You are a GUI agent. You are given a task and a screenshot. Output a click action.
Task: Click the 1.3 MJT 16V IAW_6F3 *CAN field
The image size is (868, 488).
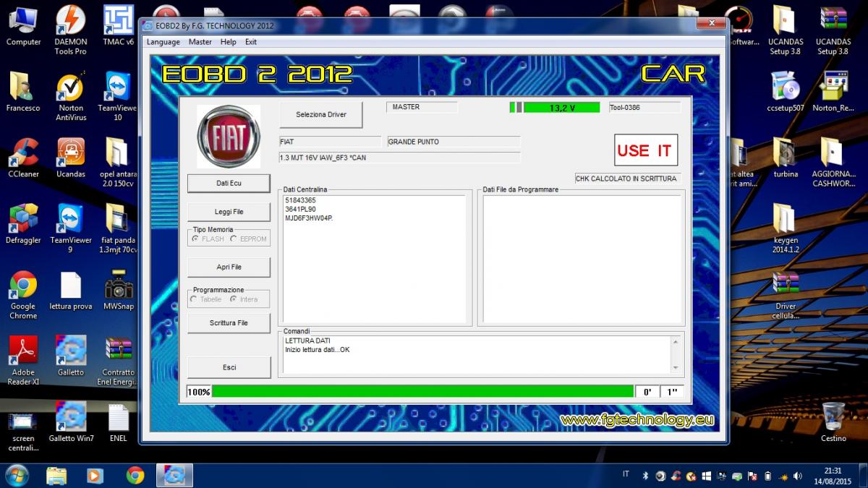pyautogui.click(x=399, y=158)
